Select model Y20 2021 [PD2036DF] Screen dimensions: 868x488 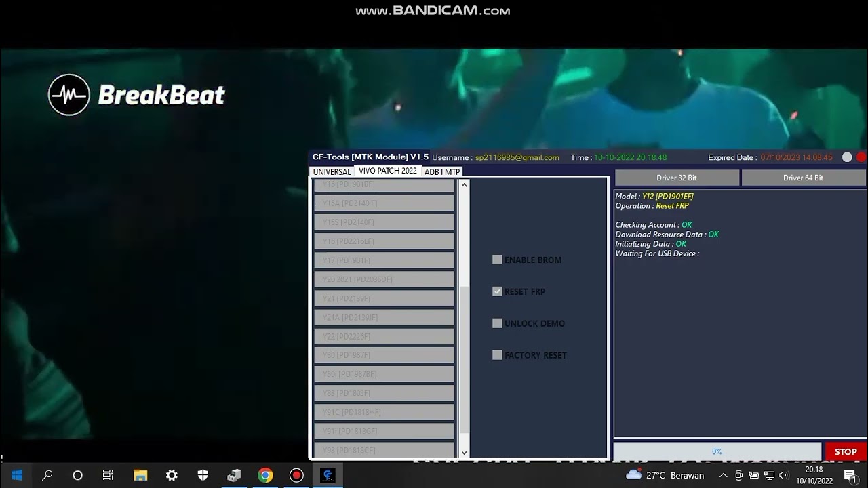(x=384, y=279)
